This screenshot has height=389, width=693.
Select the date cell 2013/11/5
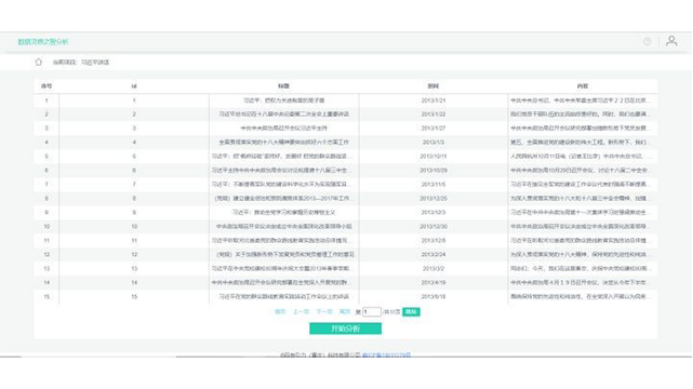[433, 184]
